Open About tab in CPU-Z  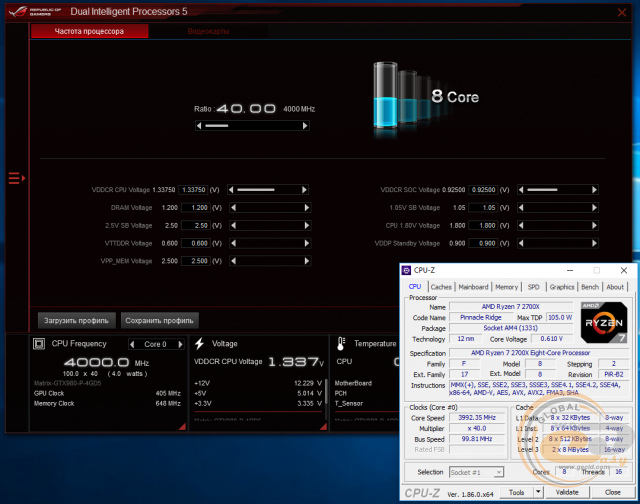tap(615, 287)
